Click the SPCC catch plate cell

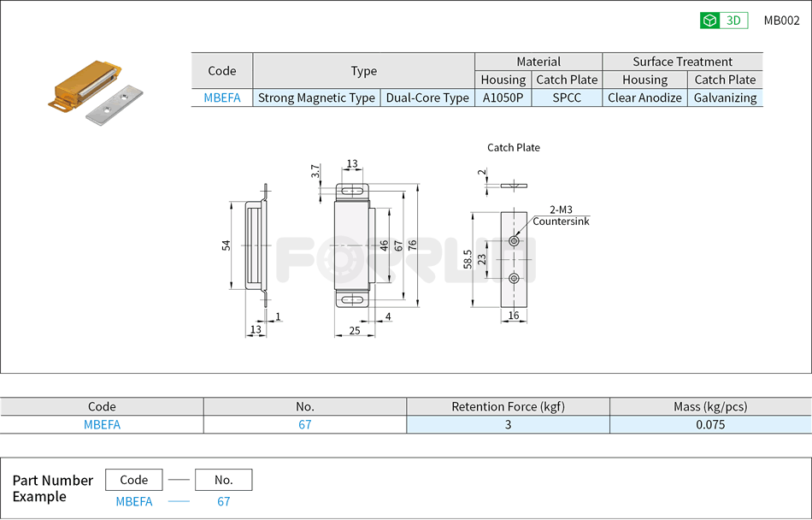click(567, 97)
